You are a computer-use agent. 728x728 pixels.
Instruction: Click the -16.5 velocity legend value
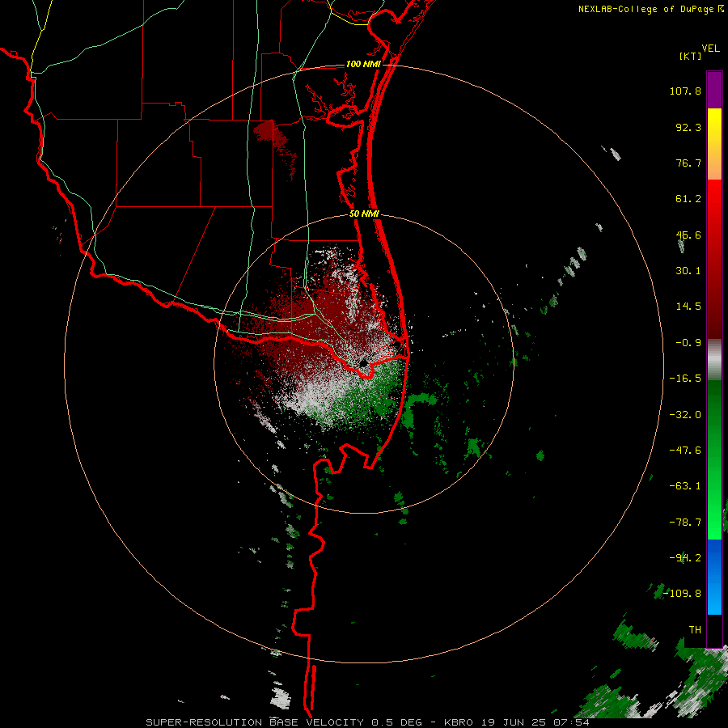tap(685, 379)
